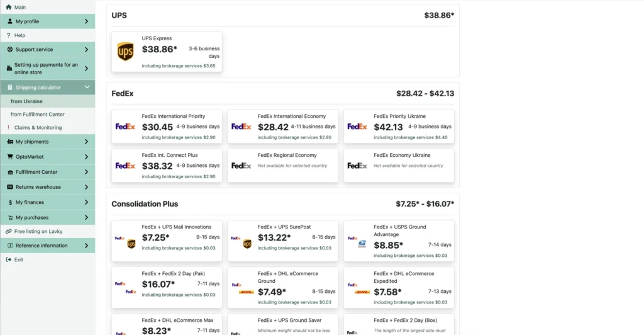Click the UPS shield logo on UPS Express

click(126, 52)
